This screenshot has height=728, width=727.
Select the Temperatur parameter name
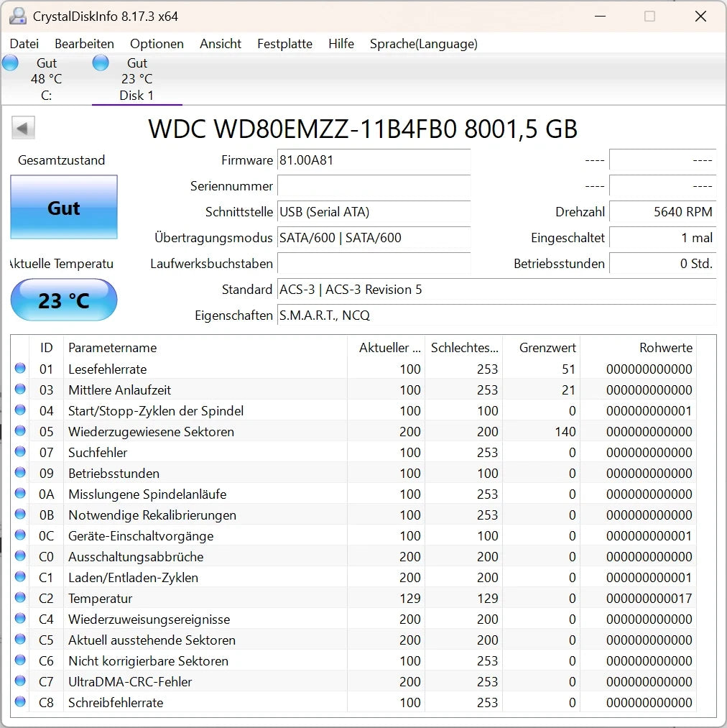click(101, 599)
